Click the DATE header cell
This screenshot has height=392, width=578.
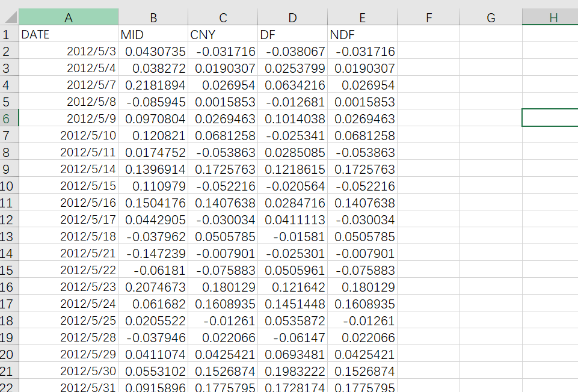pyautogui.click(x=69, y=34)
